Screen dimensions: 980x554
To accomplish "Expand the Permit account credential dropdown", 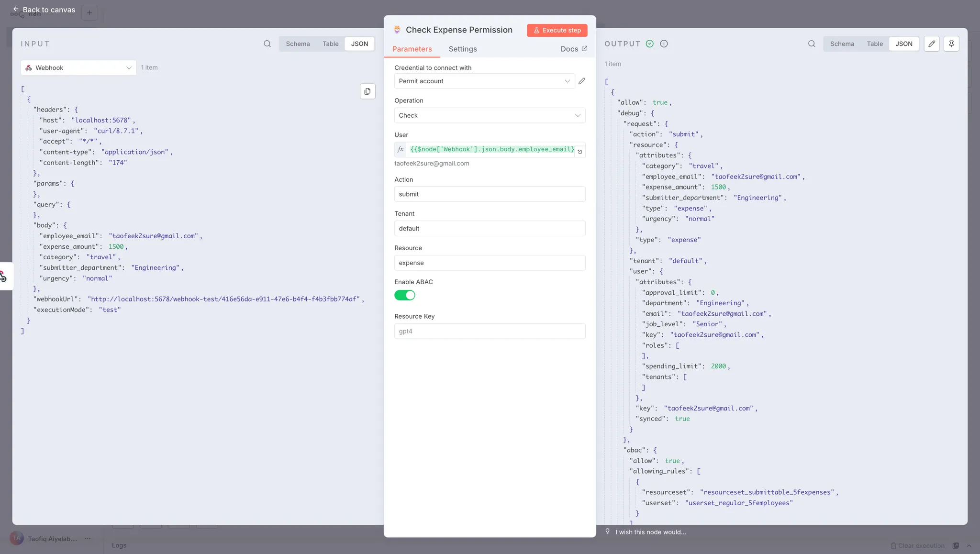I will click(484, 81).
